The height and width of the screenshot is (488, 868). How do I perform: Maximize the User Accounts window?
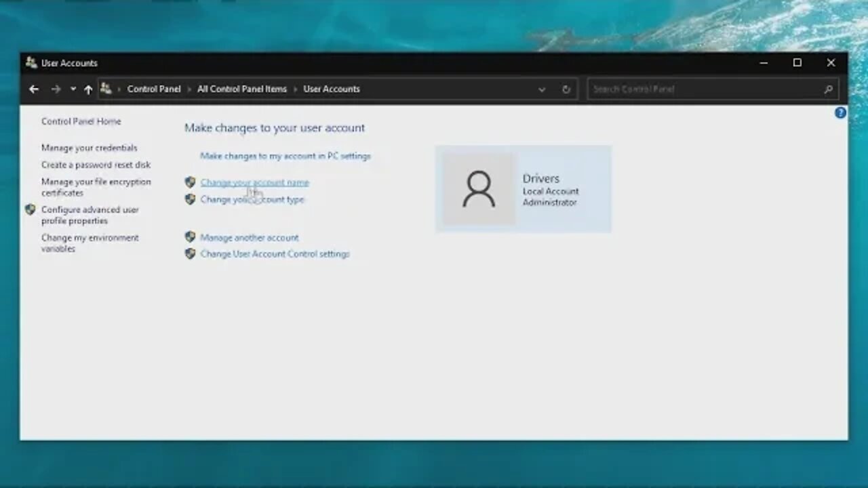(797, 63)
